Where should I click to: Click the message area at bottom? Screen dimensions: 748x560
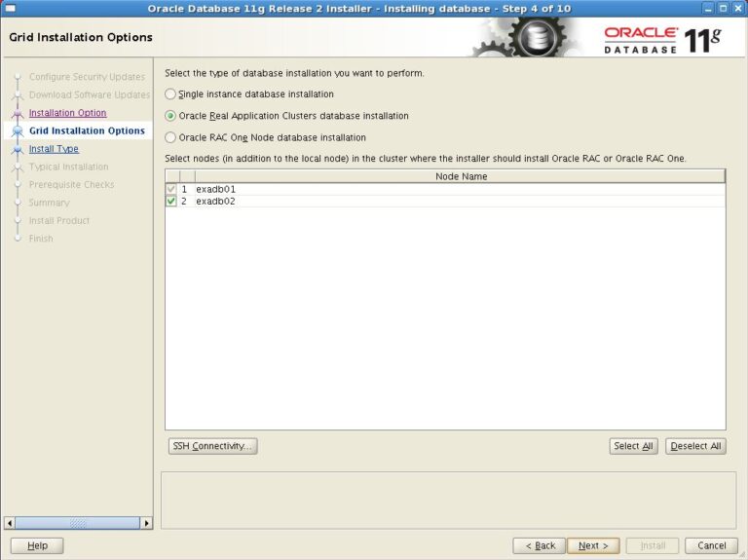click(448, 501)
